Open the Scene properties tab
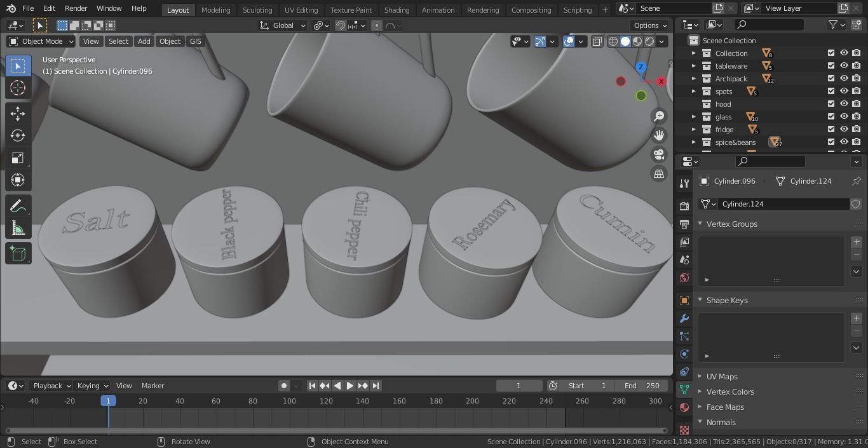868x448 pixels. click(684, 259)
